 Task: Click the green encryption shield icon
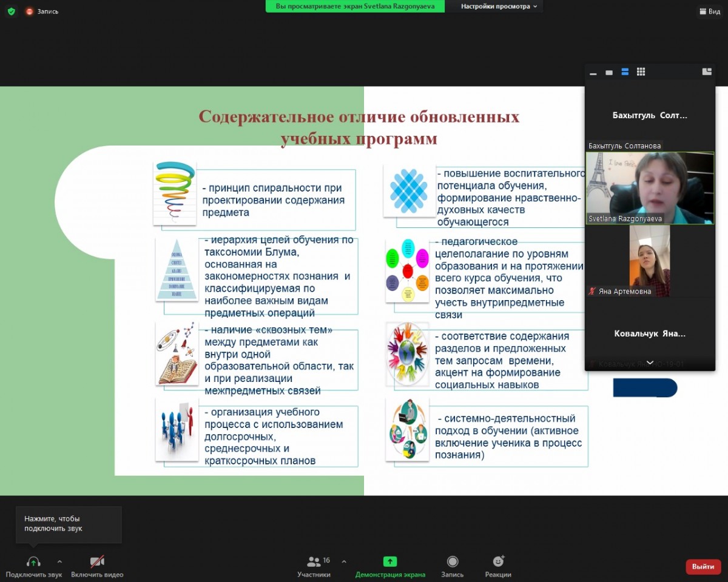pos(11,11)
